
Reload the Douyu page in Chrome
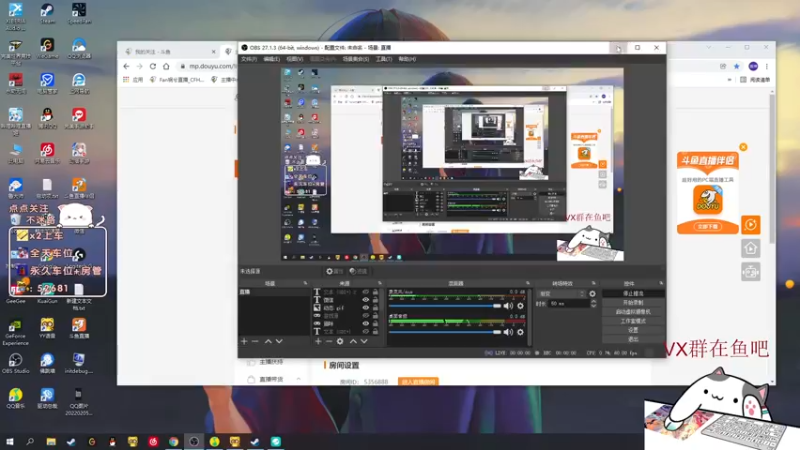pos(153,66)
